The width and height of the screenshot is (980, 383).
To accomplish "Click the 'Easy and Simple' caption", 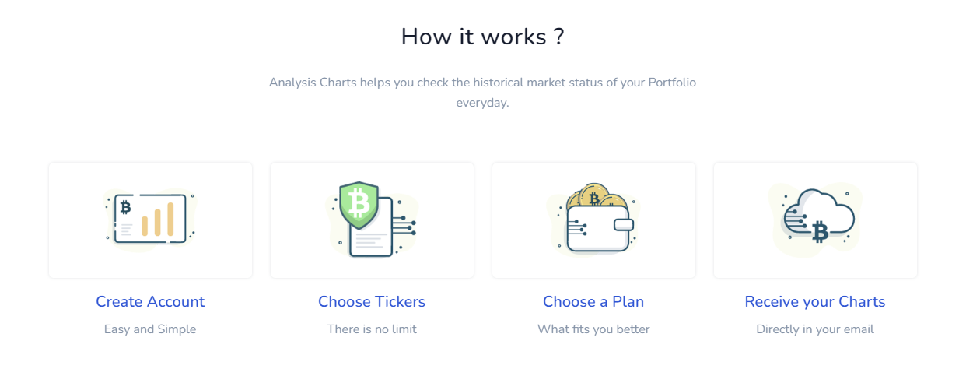I will click(x=150, y=329).
